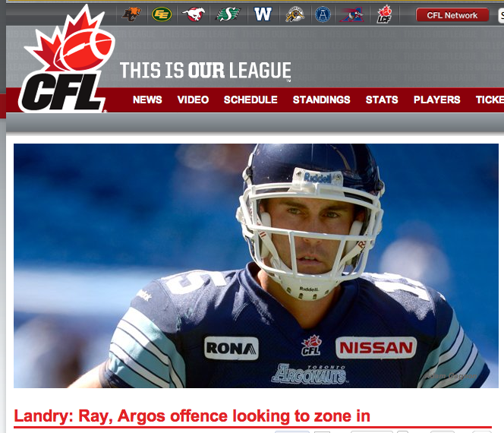
Task: Open the Hamilton Tiger-Cats logo
Action: click(295, 14)
